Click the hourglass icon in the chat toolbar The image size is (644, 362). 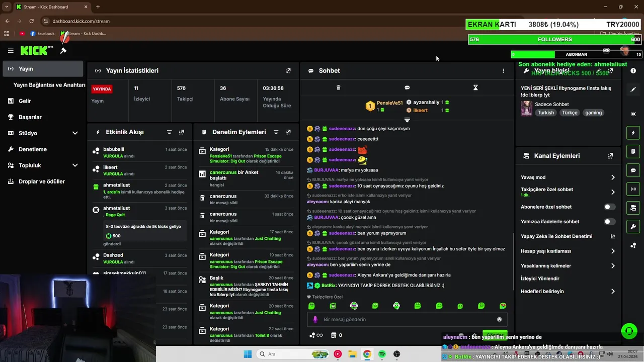475,87
